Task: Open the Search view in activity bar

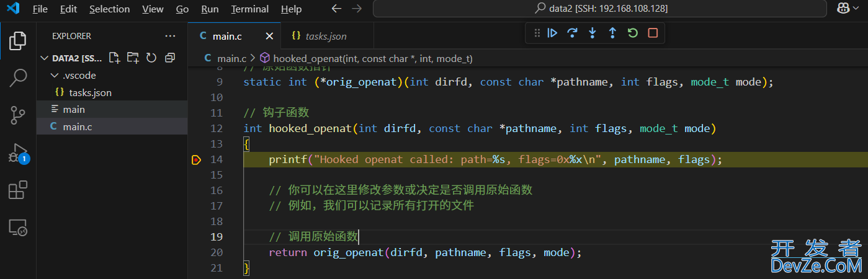Action: pyautogui.click(x=18, y=78)
